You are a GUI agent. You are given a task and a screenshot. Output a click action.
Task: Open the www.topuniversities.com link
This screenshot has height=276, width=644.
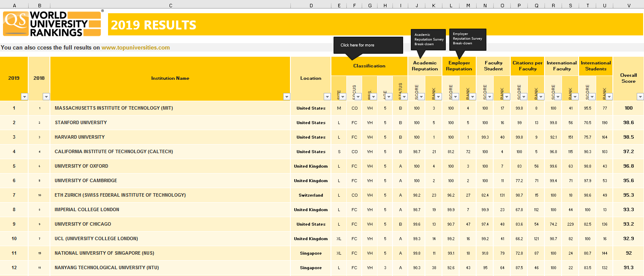click(135, 48)
